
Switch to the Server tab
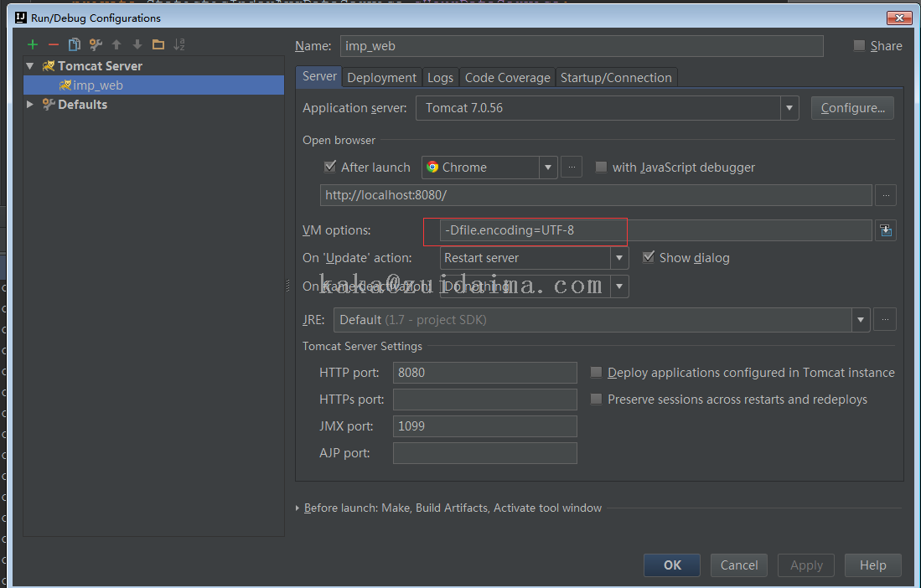[x=319, y=76]
